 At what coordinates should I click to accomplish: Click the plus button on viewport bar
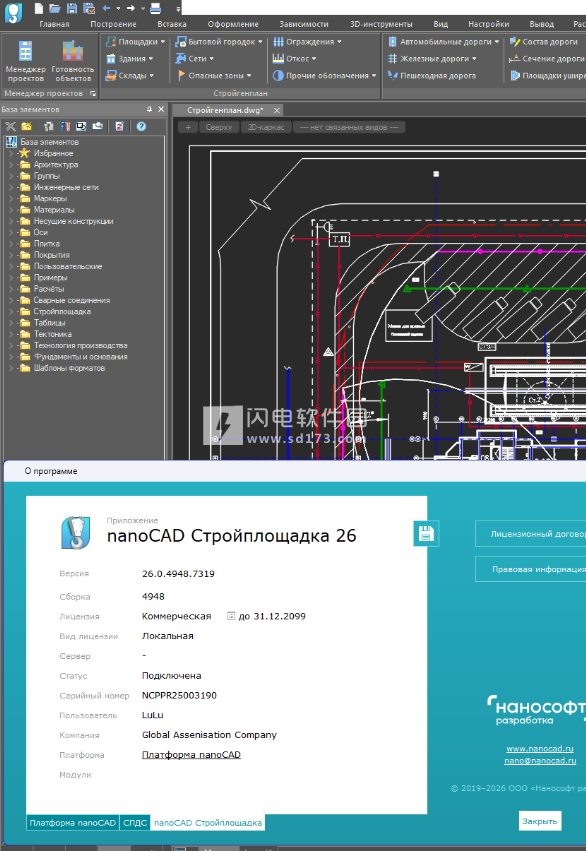pos(188,128)
